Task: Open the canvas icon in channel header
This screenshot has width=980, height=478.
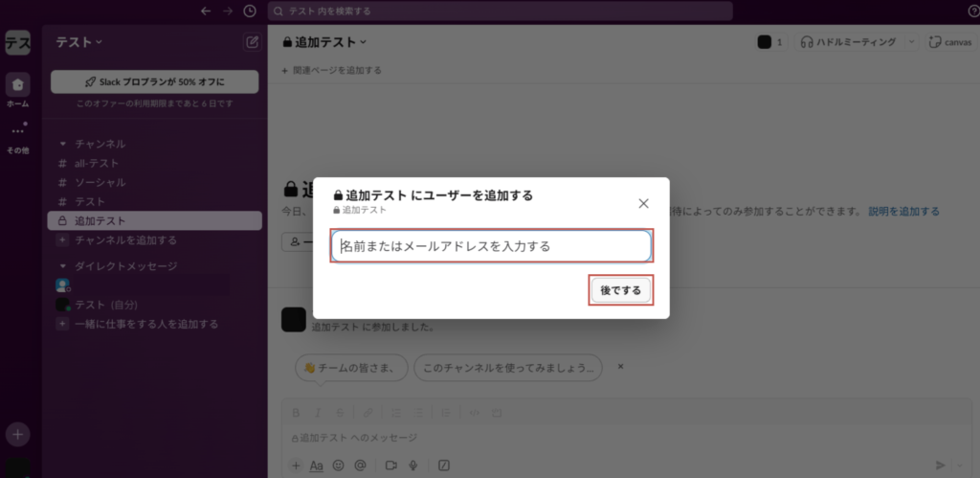Action: tap(950, 42)
